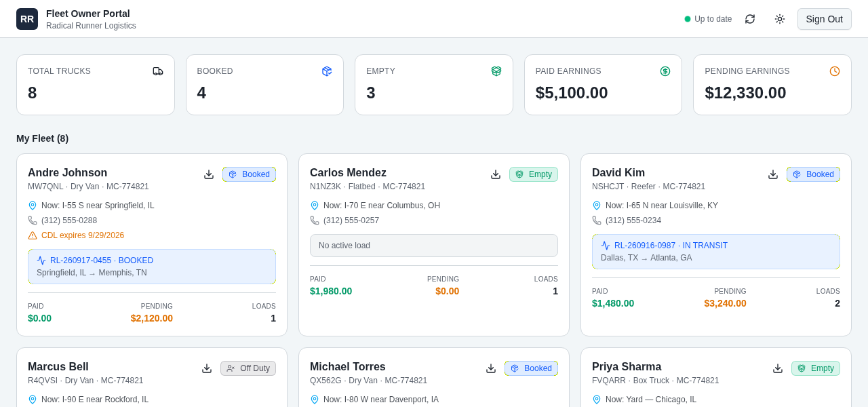This screenshot has height=407, width=868.
Task: Click the Booked card package icon
Action: pos(327,71)
